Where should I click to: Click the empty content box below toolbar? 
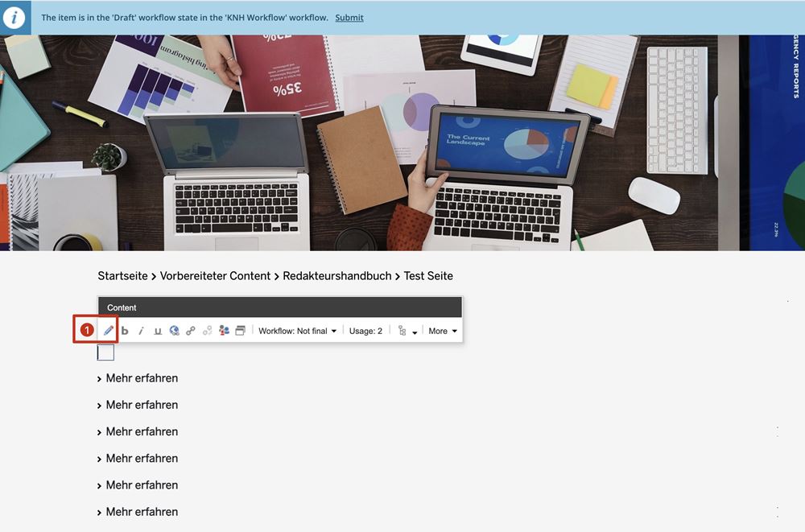tap(105, 353)
